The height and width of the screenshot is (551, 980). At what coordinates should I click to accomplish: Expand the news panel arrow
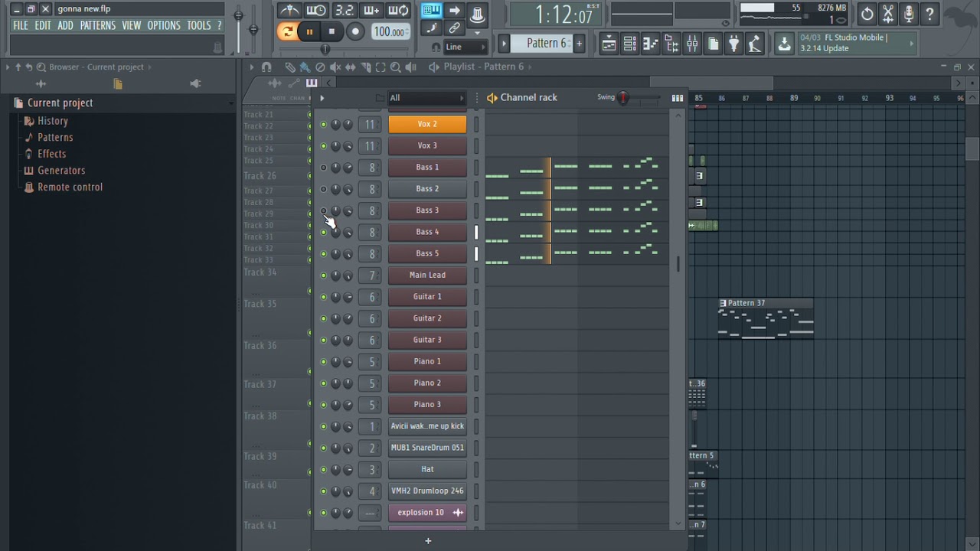point(912,44)
